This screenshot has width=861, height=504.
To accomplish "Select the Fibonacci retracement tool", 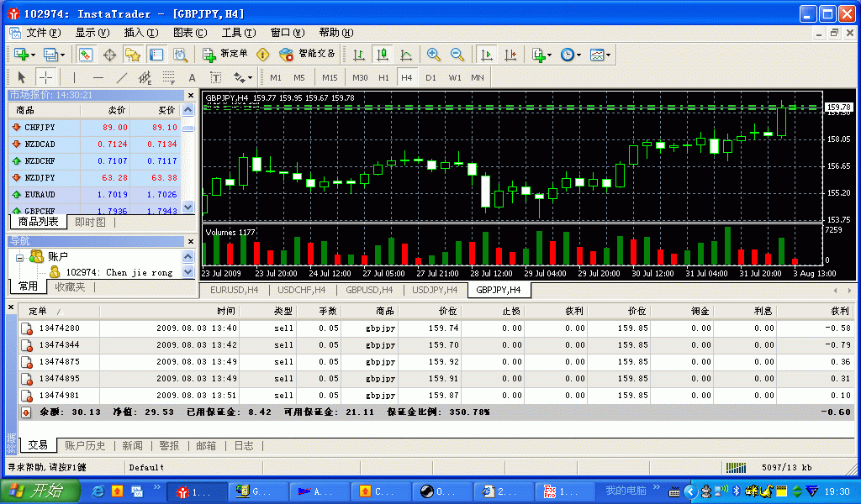I will [168, 78].
